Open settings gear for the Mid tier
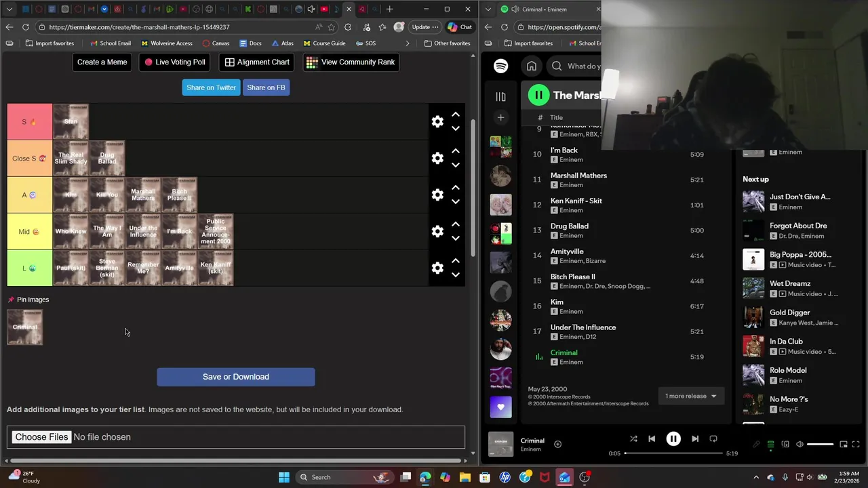Image resolution: width=868 pixels, height=488 pixels. 437,232
